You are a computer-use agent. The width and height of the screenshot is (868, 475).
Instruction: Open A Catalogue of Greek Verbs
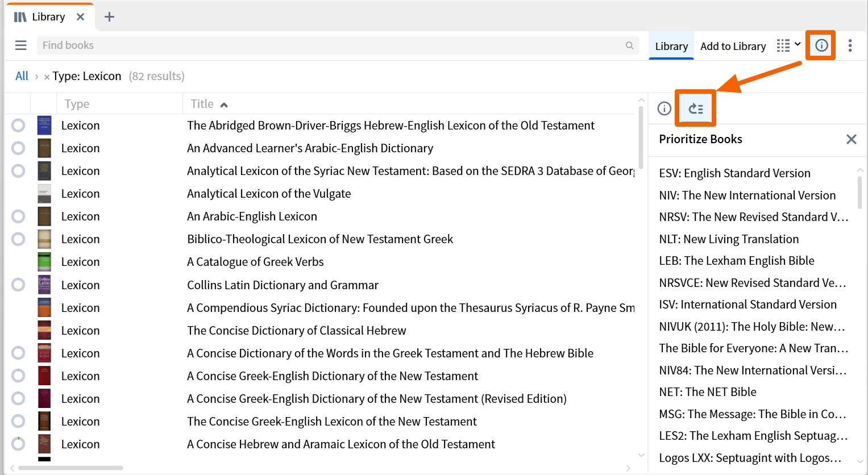[255, 262]
